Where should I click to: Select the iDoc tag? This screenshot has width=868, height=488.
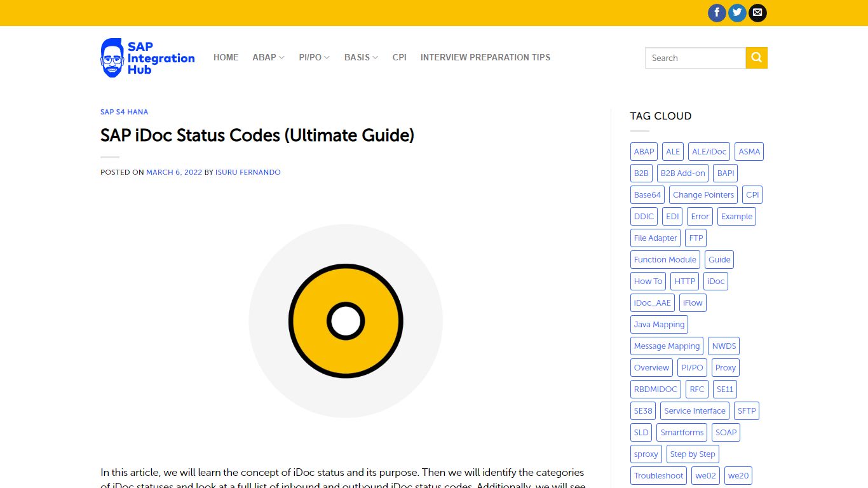(x=715, y=281)
